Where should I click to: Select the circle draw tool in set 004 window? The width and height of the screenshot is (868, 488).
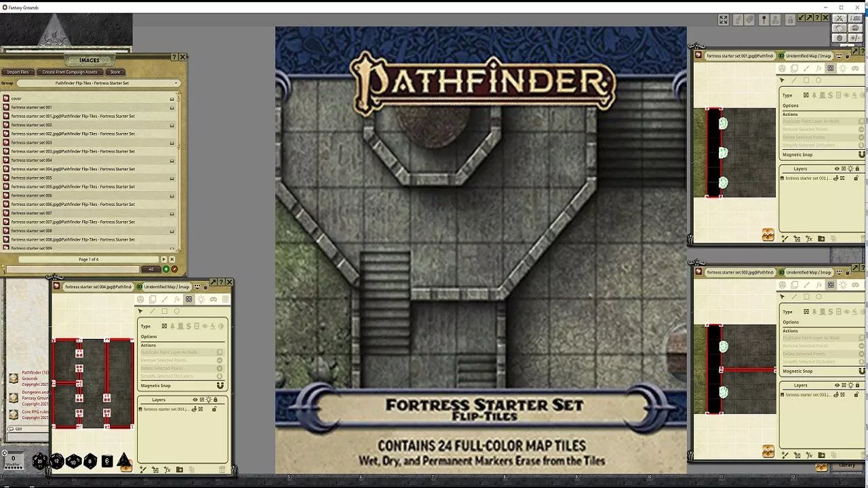177,311
